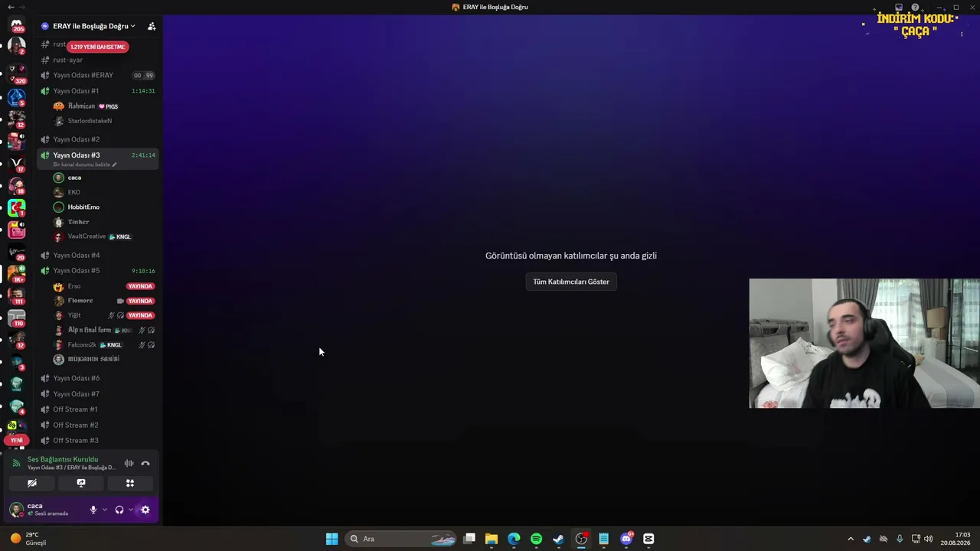The image size is (980, 551).
Task: Join Yayın Odası #6 voice channel
Action: 99,378
